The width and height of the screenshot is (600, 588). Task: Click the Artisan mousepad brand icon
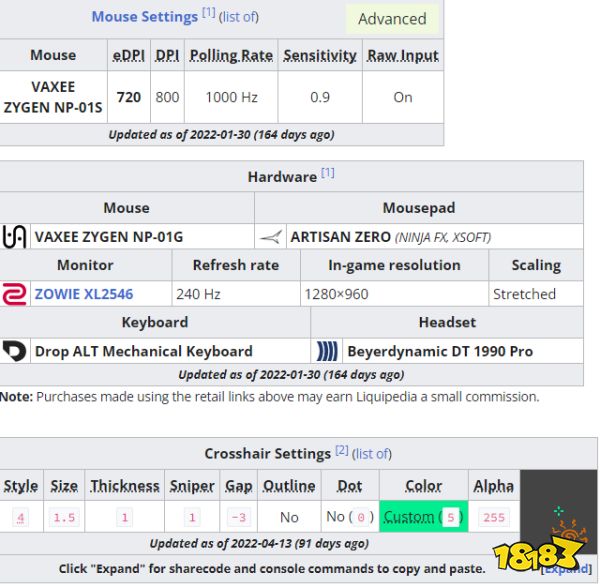271,237
